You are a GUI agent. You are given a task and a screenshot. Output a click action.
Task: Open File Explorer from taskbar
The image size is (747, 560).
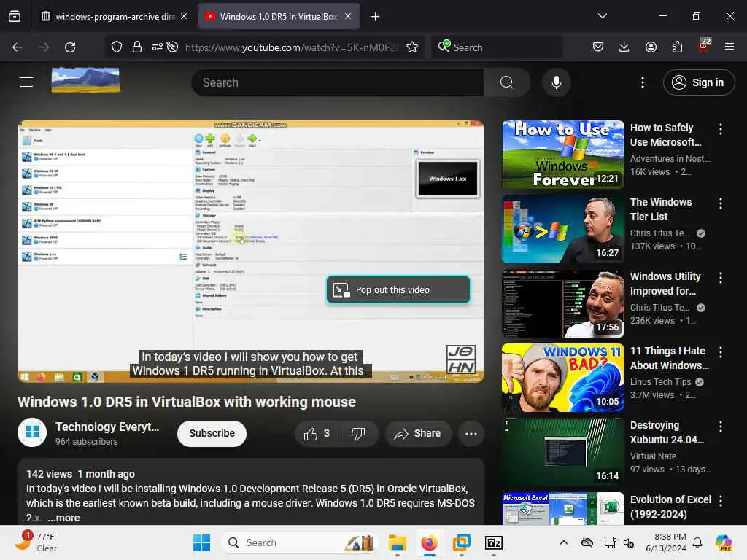(x=397, y=542)
